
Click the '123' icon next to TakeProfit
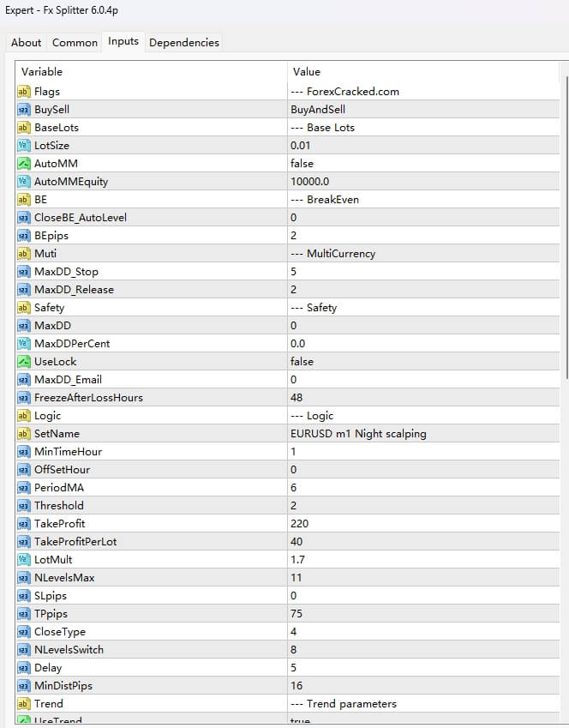pos(23,523)
